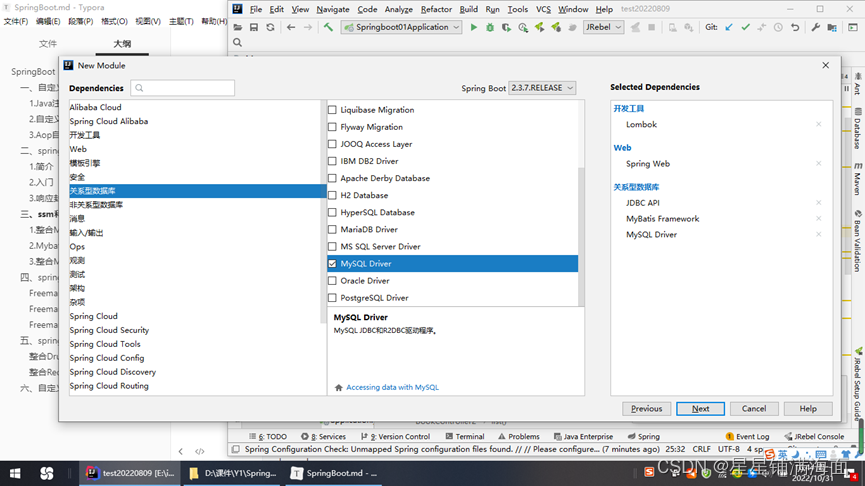Click the Dependencies search field
Image resolution: width=865 pixels, height=486 pixels.
point(183,88)
